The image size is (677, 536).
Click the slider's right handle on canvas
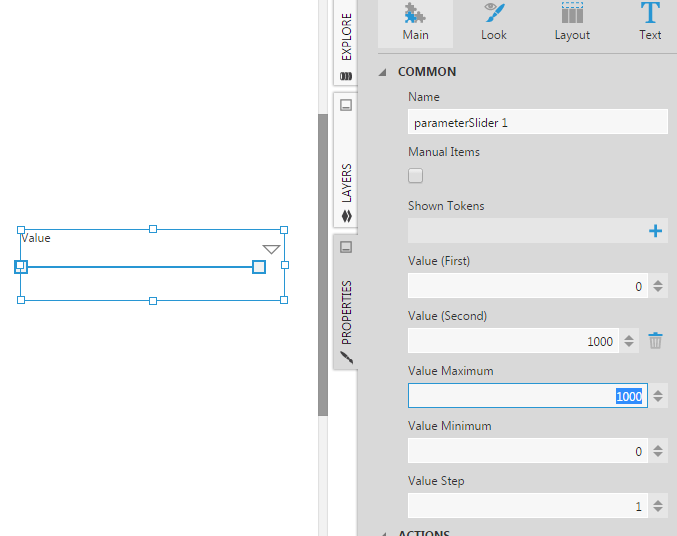pyautogui.click(x=259, y=267)
